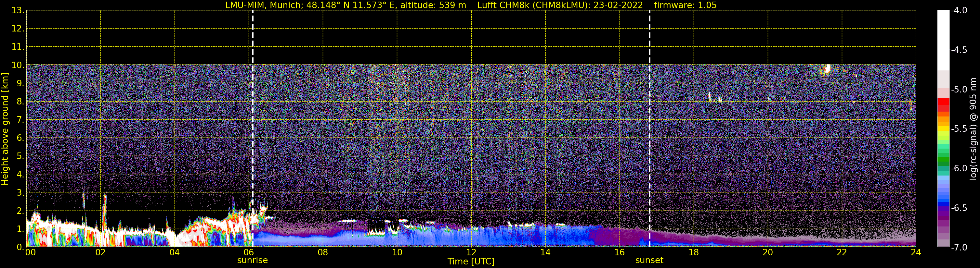The width and height of the screenshot is (980, 268).
Task: Click the "sunrise" label under the time axis
Action: coord(253,261)
